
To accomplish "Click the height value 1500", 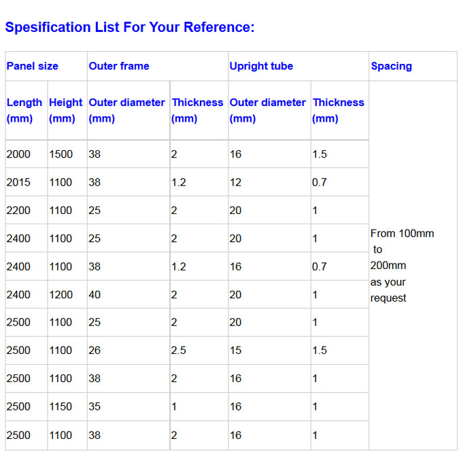I will [61, 154].
